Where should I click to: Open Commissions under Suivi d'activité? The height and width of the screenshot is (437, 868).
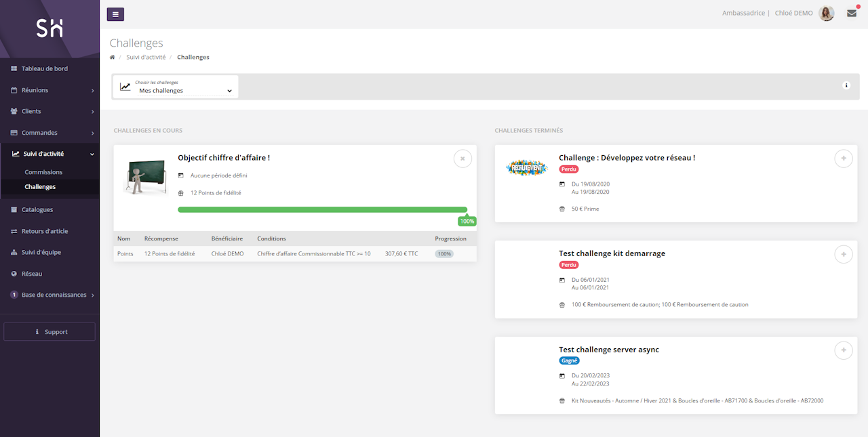(x=43, y=172)
